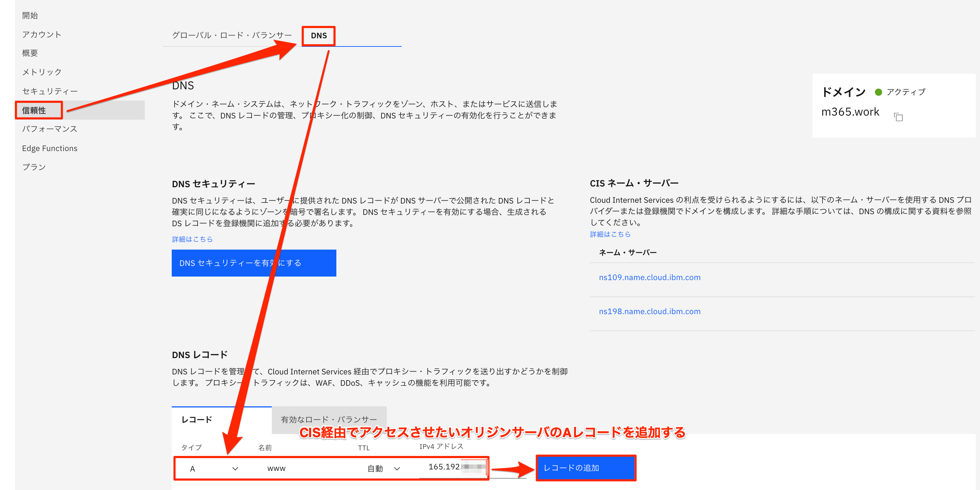Click the IPv4 アドレス input field
The width and height of the screenshot is (980, 490).
click(453, 467)
